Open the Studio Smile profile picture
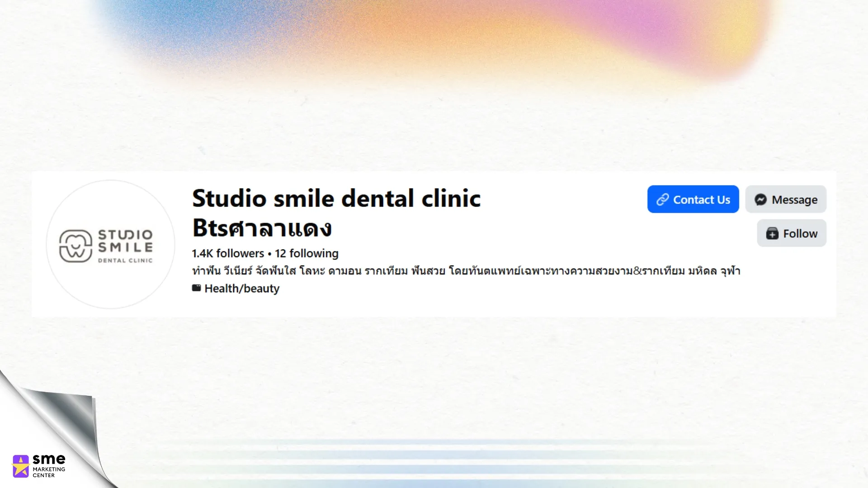This screenshot has height=488, width=868. [111, 244]
